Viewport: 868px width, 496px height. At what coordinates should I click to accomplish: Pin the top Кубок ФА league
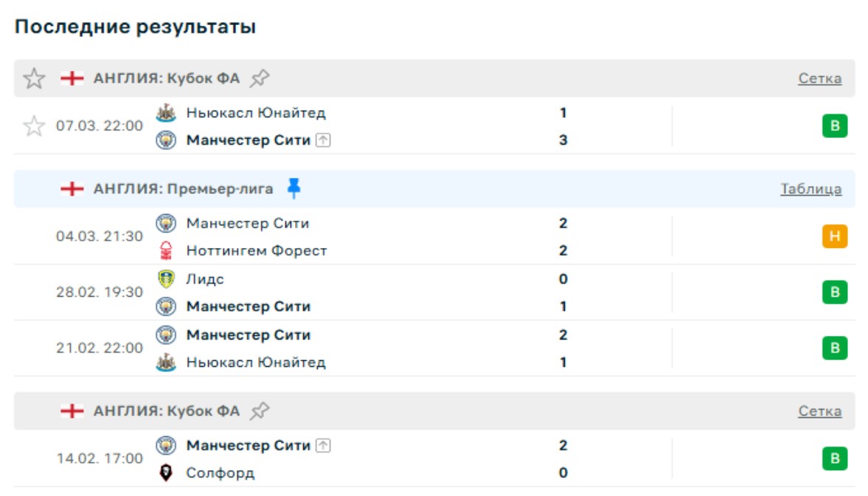[259, 78]
